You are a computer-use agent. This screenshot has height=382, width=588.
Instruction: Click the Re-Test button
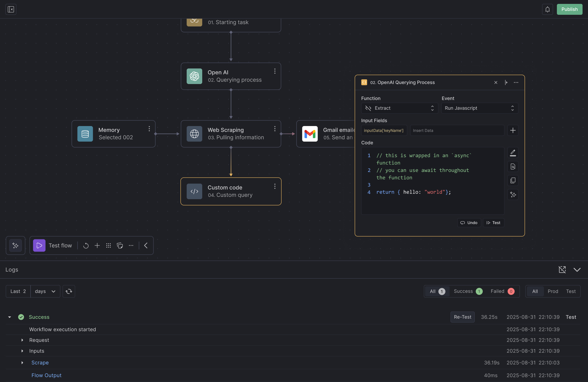[463, 317]
